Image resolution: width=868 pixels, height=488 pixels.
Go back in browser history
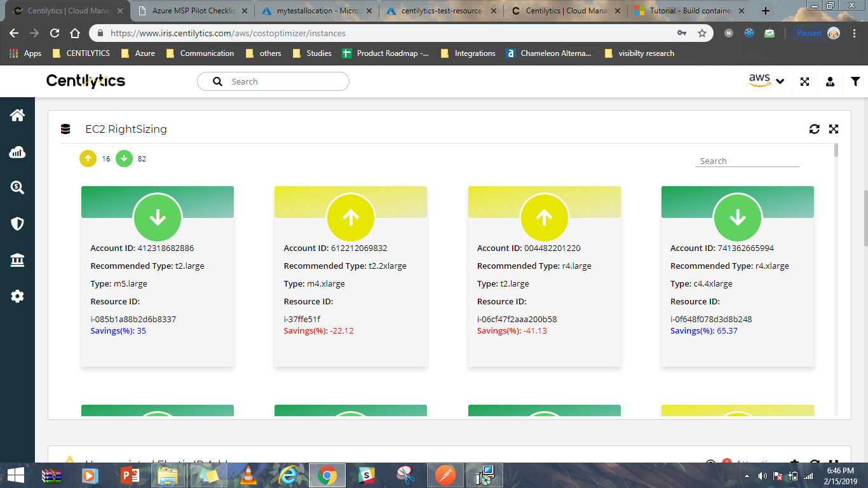pyautogui.click(x=14, y=33)
